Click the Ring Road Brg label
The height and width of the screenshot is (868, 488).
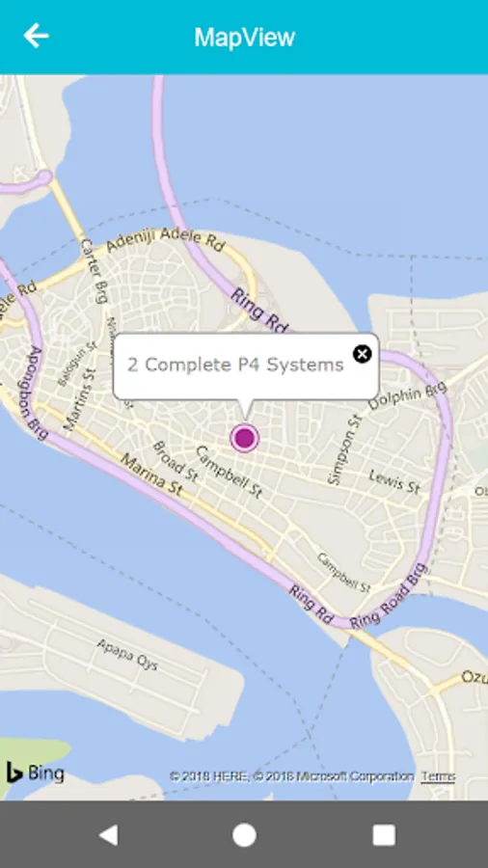tap(389, 596)
